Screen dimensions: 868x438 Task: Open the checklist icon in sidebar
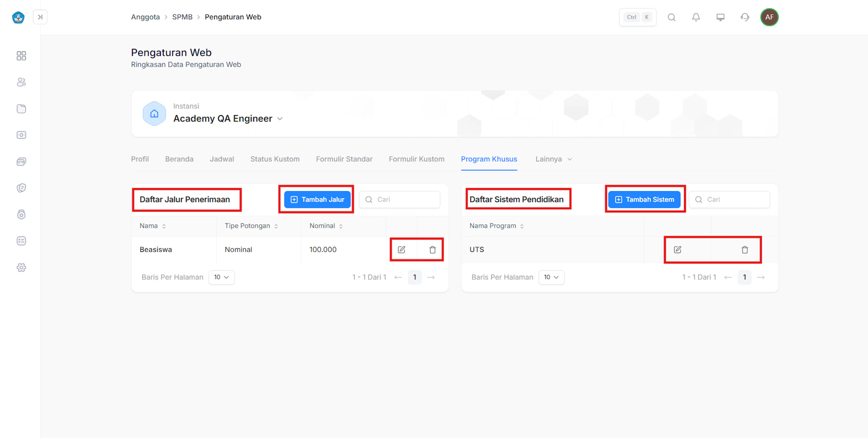click(21, 241)
